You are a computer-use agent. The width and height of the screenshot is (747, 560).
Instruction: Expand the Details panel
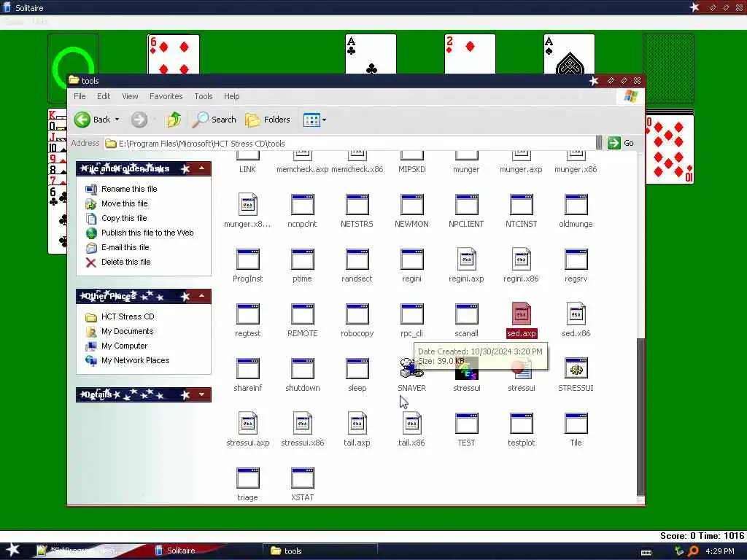point(201,394)
